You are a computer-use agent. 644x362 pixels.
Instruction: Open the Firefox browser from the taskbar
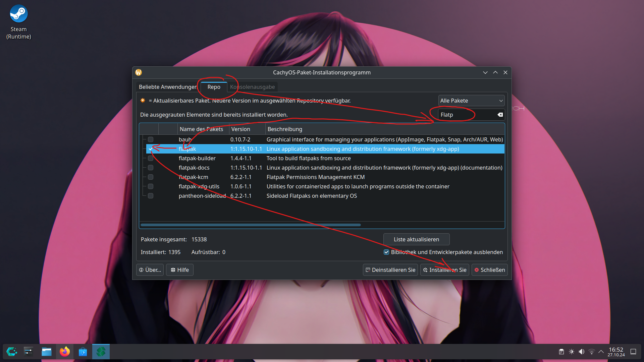(65, 352)
